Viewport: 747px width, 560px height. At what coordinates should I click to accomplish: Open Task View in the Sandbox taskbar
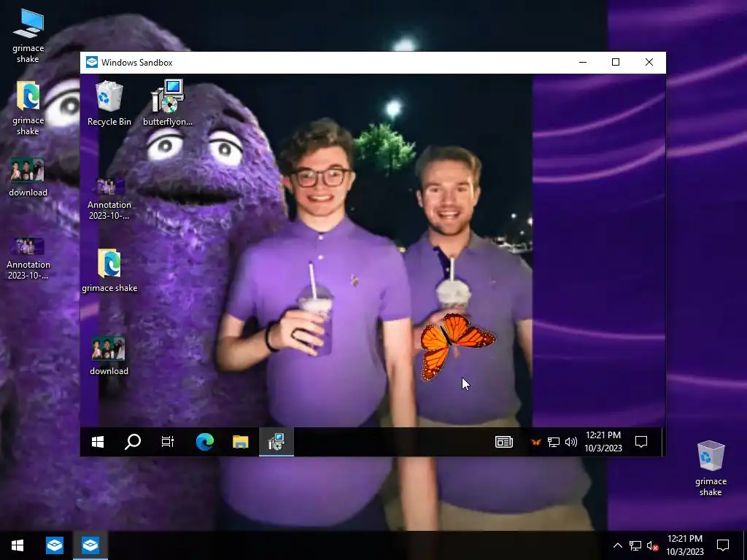coord(168,442)
